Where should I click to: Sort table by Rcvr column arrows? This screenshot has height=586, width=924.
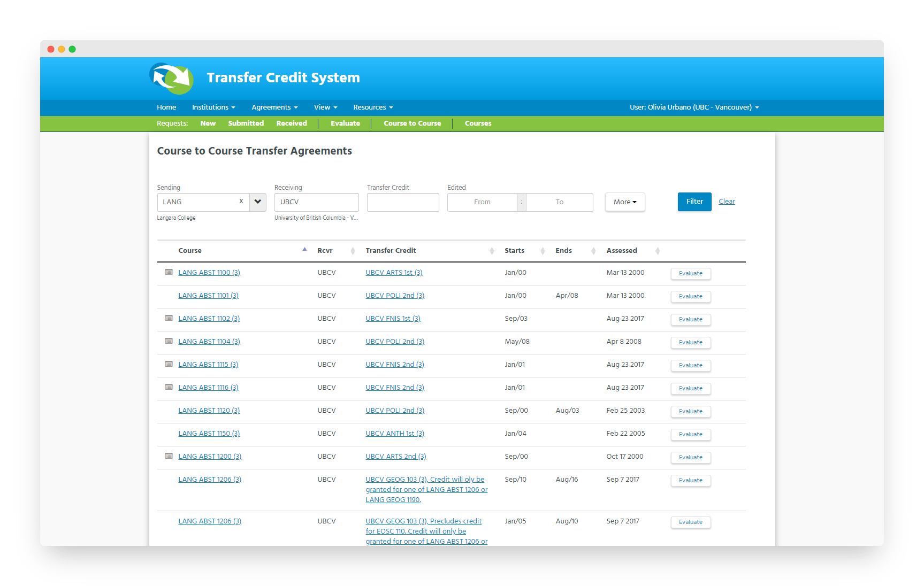(353, 251)
